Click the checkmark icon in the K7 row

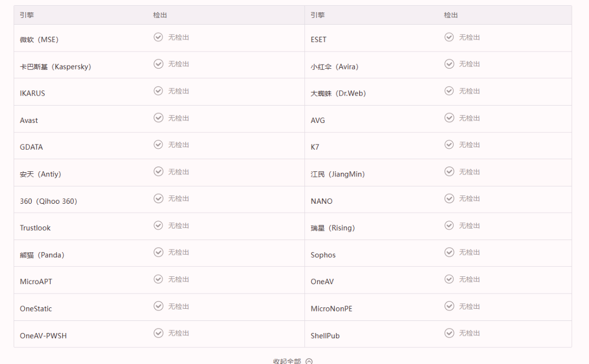pos(449,144)
